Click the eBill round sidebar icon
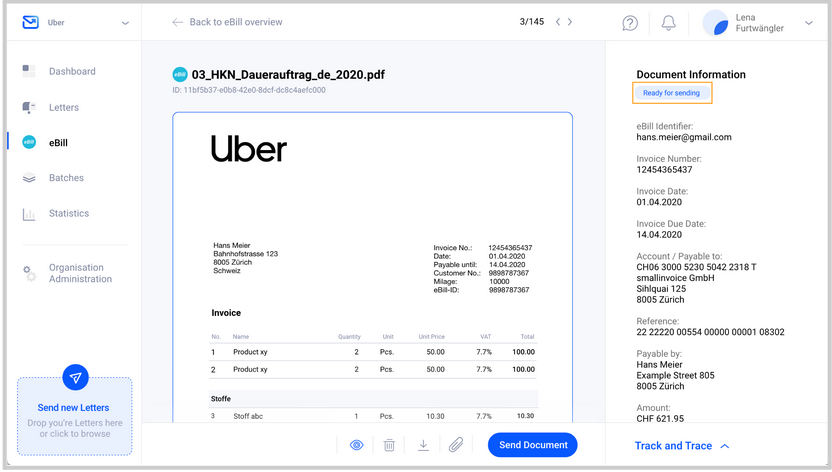The height and width of the screenshot is (472, 832). click(x=29, y=142)
